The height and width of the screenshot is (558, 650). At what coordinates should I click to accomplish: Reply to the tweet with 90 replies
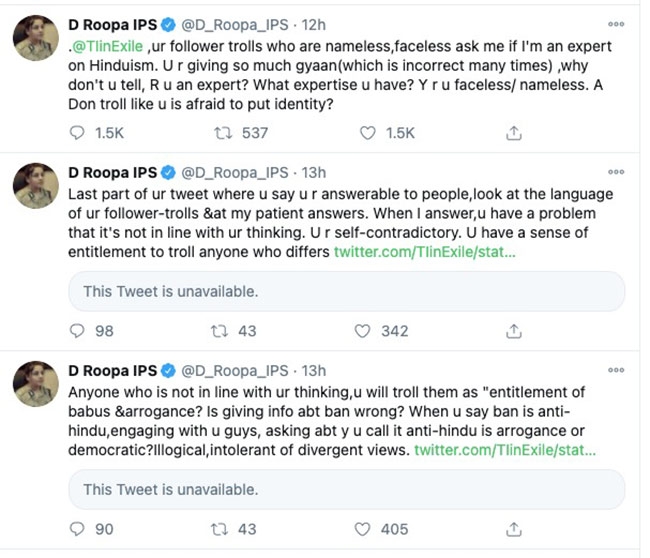tap(79, 529)
